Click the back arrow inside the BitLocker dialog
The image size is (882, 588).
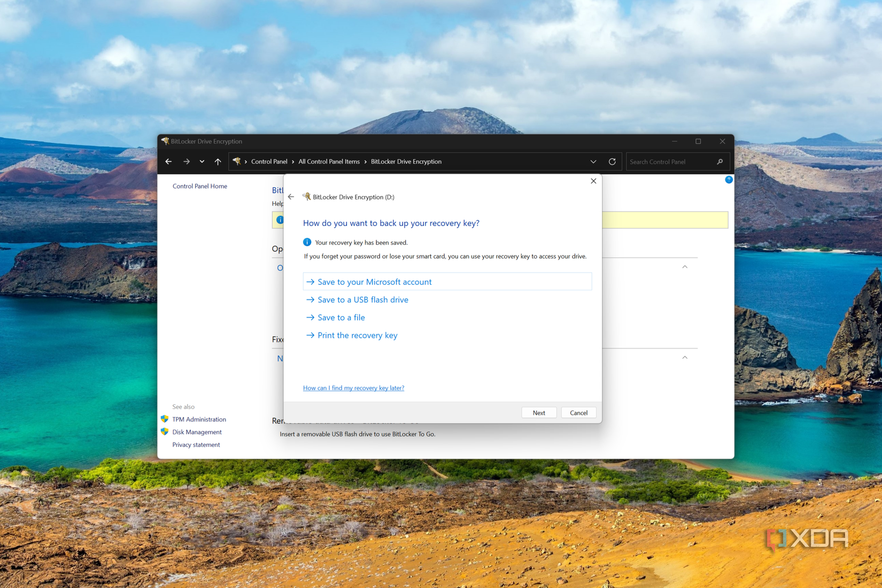(291, 197)
